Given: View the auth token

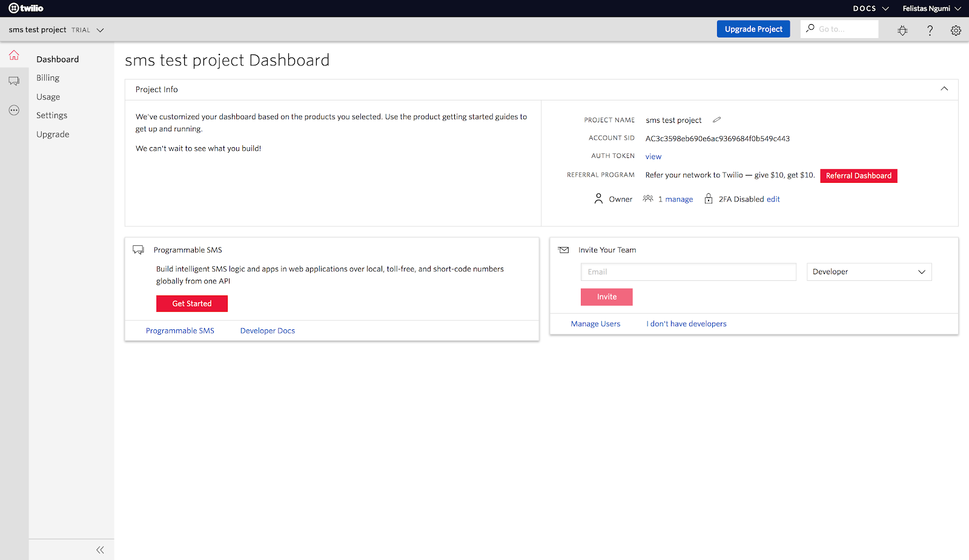Looking at the screenshot, I should (653, 157).
